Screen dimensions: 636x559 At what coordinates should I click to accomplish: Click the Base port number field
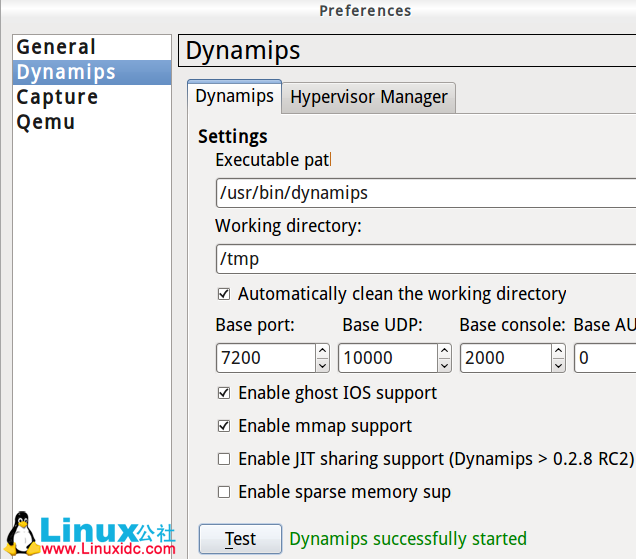[x=264, y=358]
